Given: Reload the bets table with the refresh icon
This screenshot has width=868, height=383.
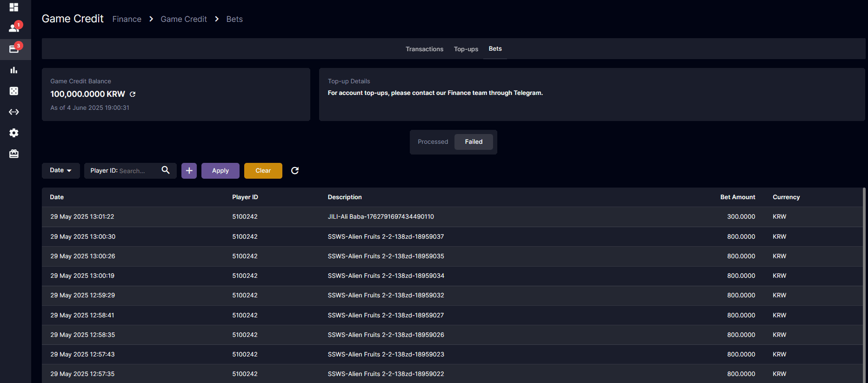Looking at the screenshot, I should [295, 171].
